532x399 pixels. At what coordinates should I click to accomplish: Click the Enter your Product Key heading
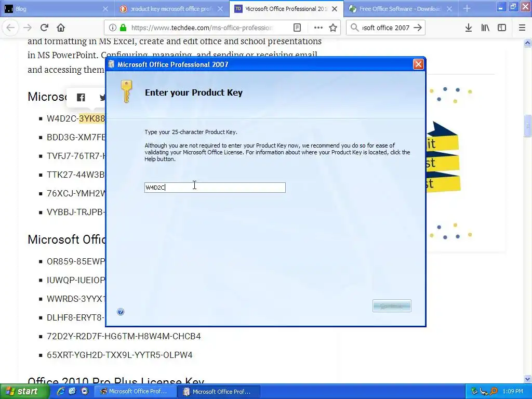coord(194,92)
